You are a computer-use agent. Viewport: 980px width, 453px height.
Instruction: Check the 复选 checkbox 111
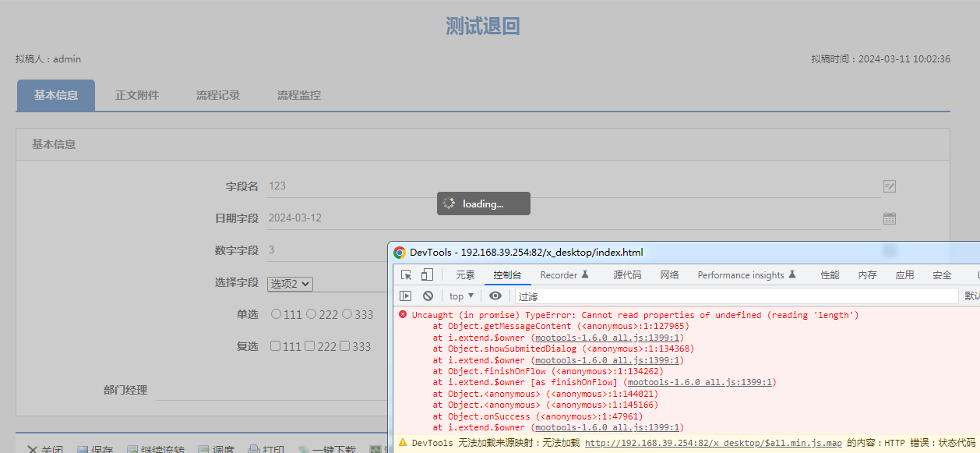pyautogui.click(x=275, y=346)
